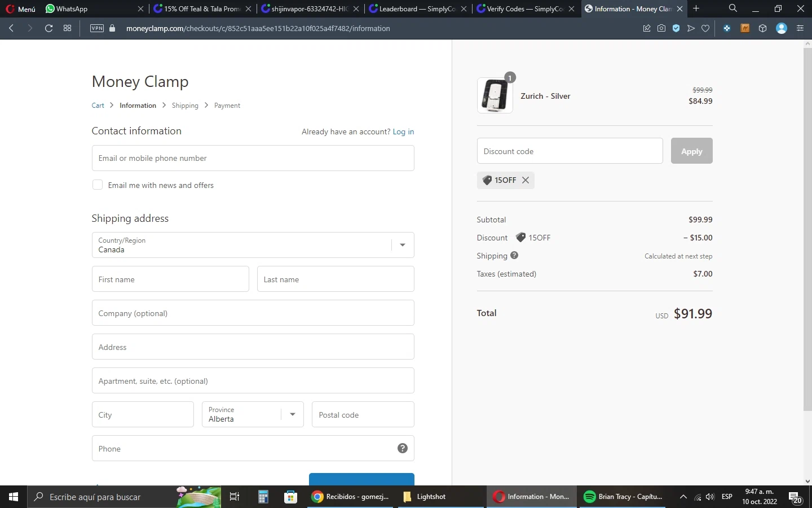
Task: Close the WhatsApp tab
Action: click(141, 9)
